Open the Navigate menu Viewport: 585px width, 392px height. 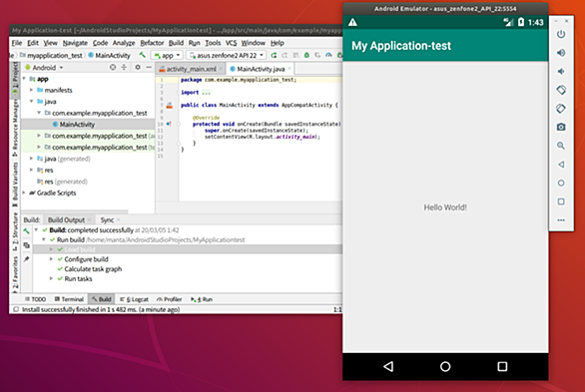tap(75, 43)
